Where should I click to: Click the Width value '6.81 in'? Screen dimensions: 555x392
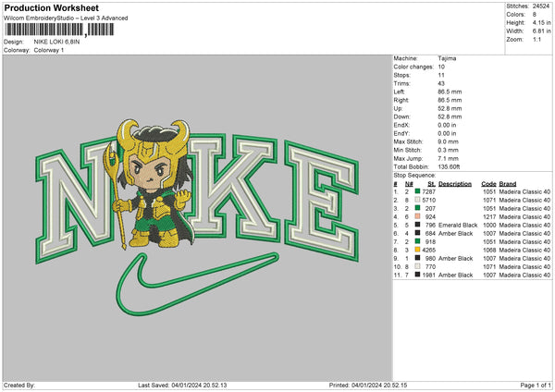pyautogui.click(x=541, y=31)
